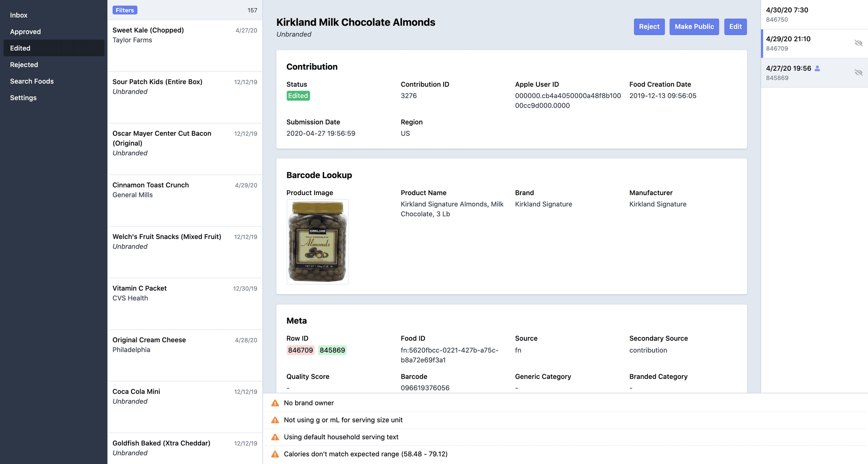Go to Search Foods
The image size is (868, 464).
(x=32, y=81)
